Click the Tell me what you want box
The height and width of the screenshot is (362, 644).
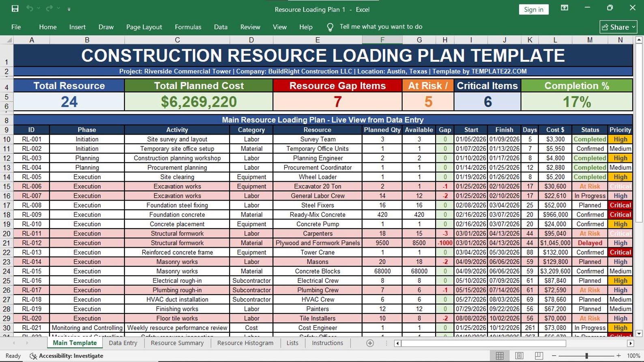(x=381, y=27)
